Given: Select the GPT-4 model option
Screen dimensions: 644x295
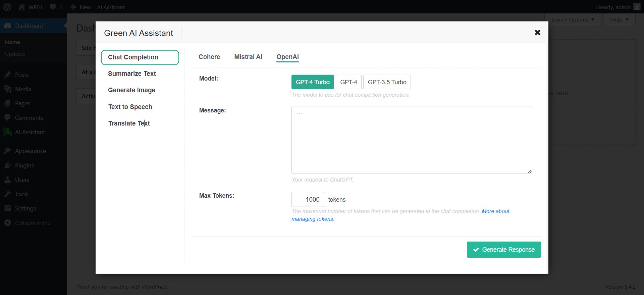Looking at the screenshot, I should coord(348,82).
